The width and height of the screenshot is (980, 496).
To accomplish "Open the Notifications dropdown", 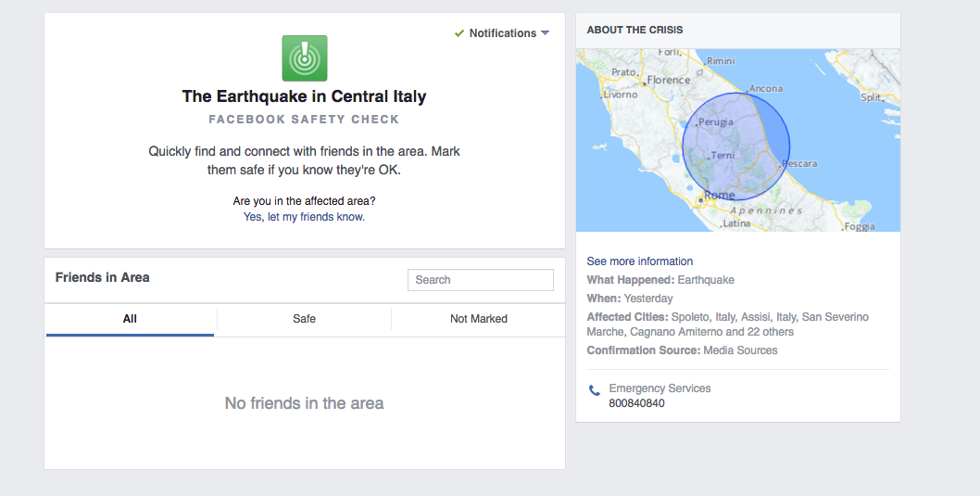I will point(502,33).
